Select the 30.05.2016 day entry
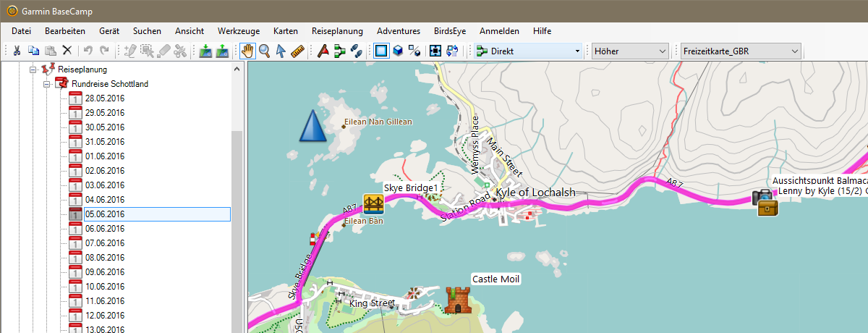Screen dimensions: 868x333 coord(105,127)
